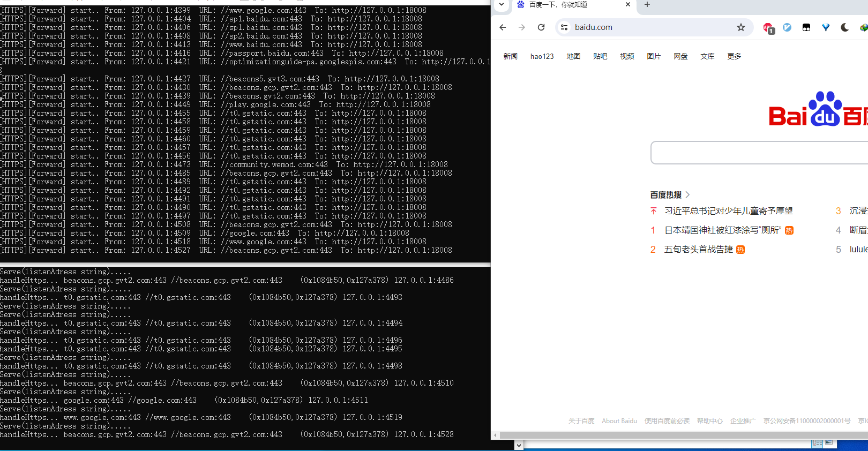Image resolution: width=868 pixels, height=451 pixels.
Task: Open the 地图 navigation link
Action: point(573,56)
